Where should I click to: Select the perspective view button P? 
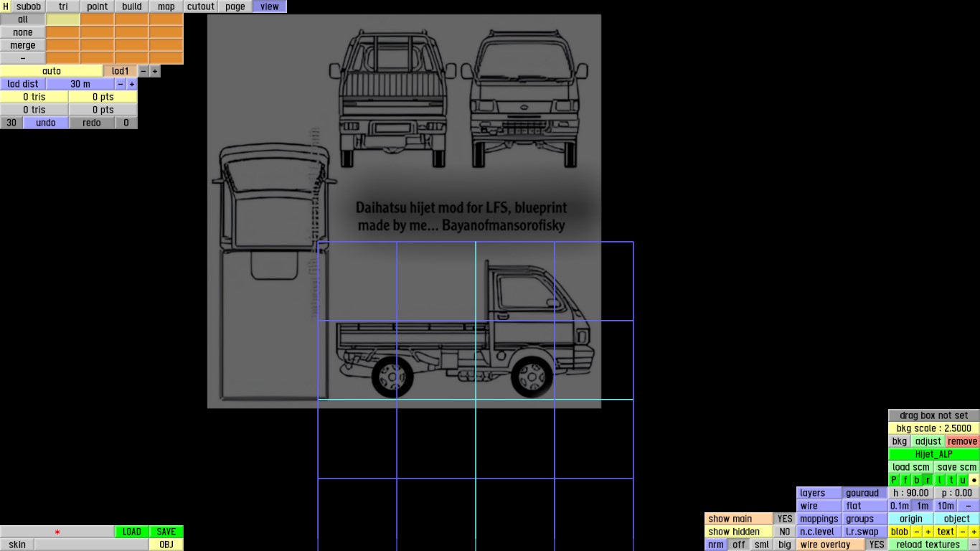point(894,480)
